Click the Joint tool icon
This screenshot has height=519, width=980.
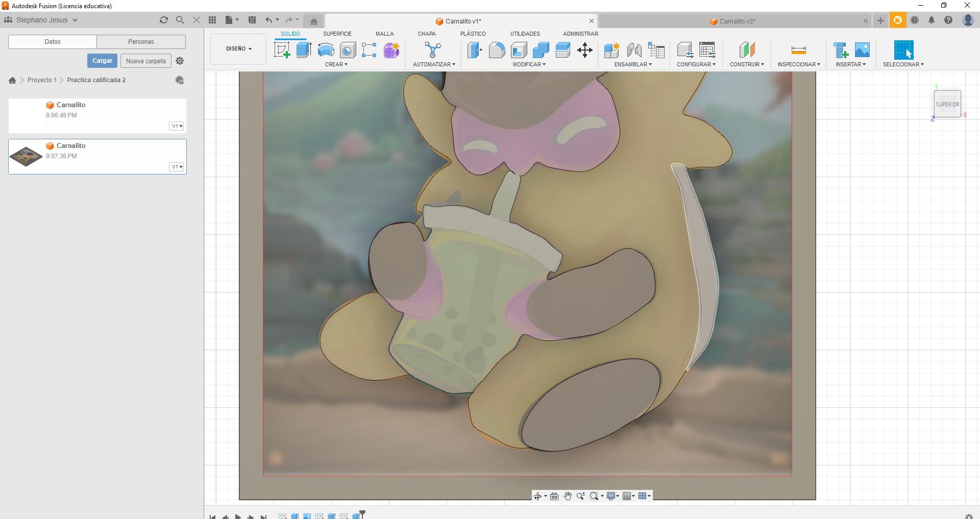click(634, 50)
